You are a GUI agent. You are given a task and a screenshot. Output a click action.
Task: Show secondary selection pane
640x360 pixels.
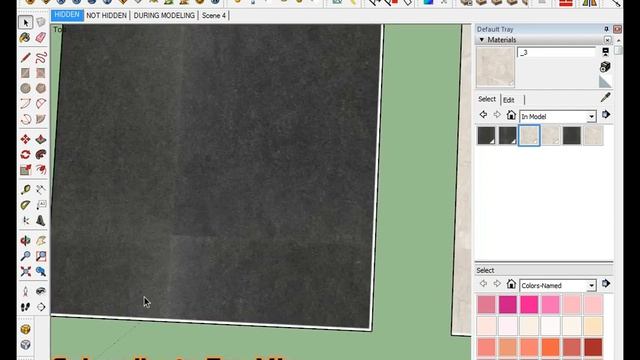pyautogui.click(x=605, y=51)
